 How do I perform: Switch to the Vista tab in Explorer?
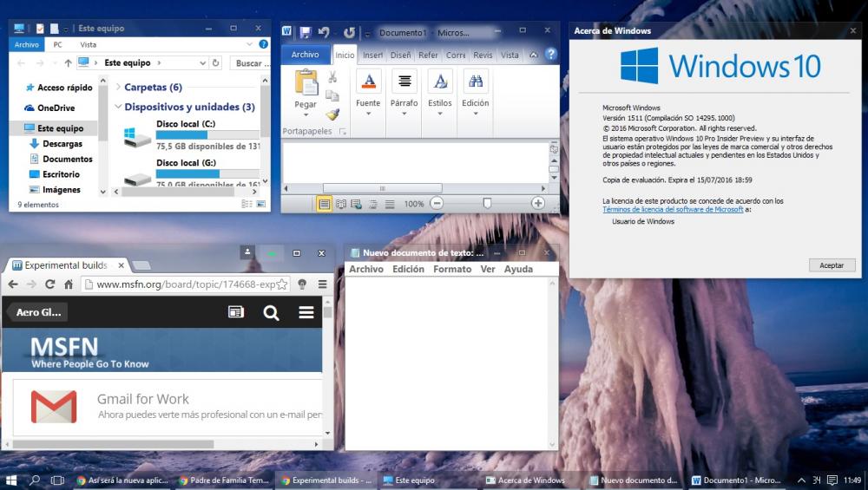pyautogui.click(x=88, y=44)
